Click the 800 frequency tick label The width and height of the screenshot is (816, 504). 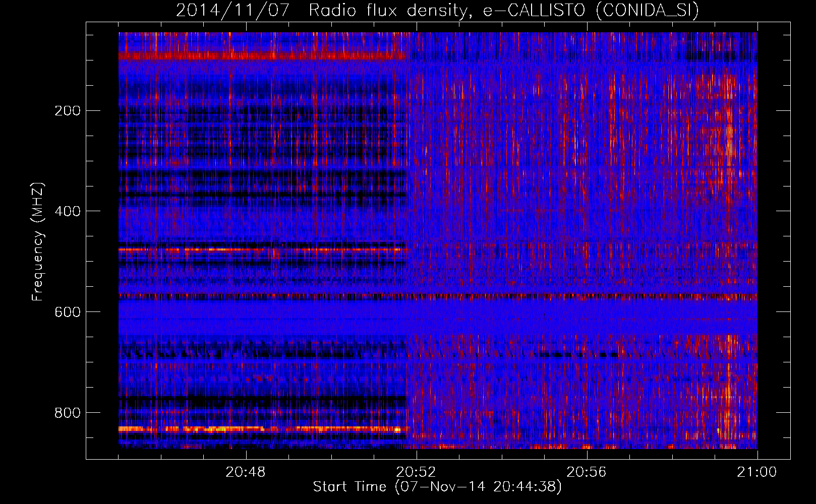[x=68, y=413]
